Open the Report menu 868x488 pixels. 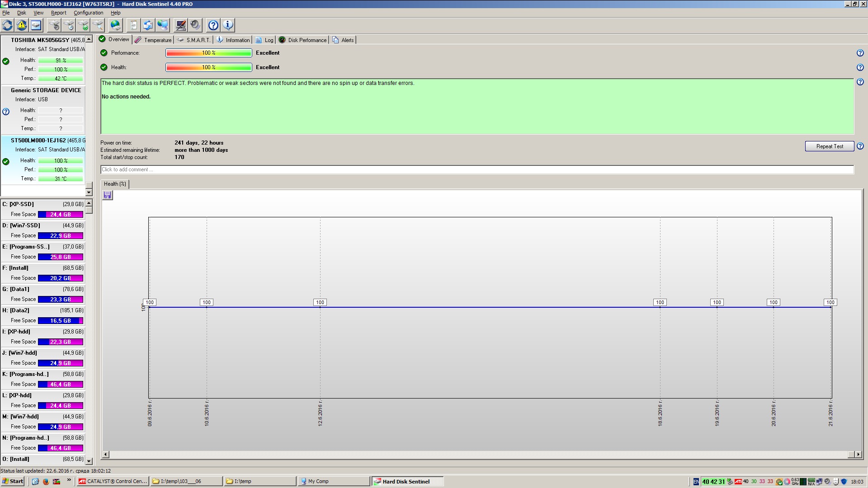pos(58,13)
